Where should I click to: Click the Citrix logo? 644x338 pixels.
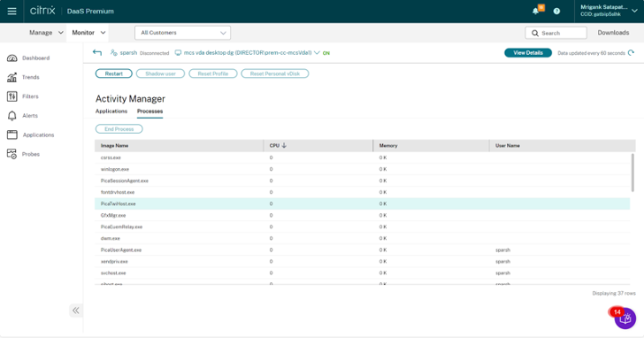(x=42, y=11)
